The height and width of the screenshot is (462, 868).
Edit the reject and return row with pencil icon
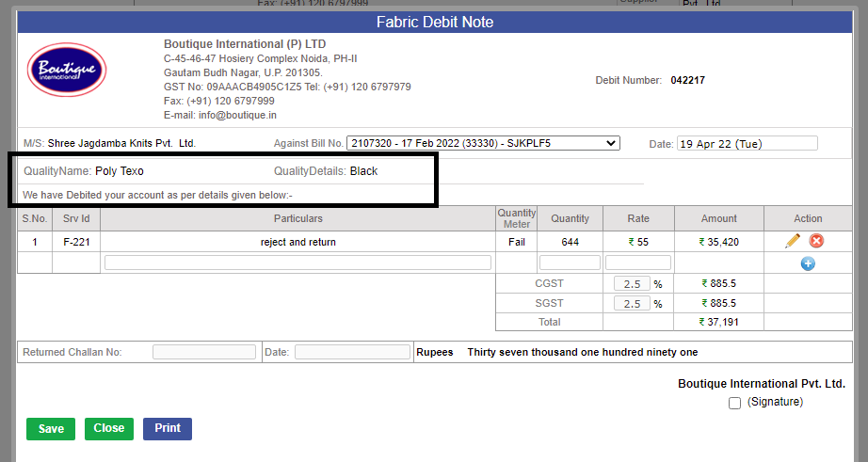point(793,241)
